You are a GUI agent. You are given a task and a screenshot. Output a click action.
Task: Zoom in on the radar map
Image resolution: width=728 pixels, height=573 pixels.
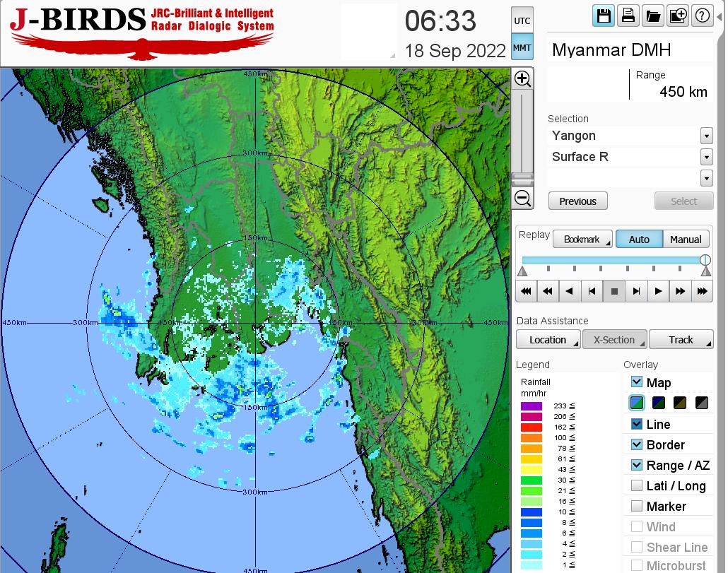tap(522, 78)
